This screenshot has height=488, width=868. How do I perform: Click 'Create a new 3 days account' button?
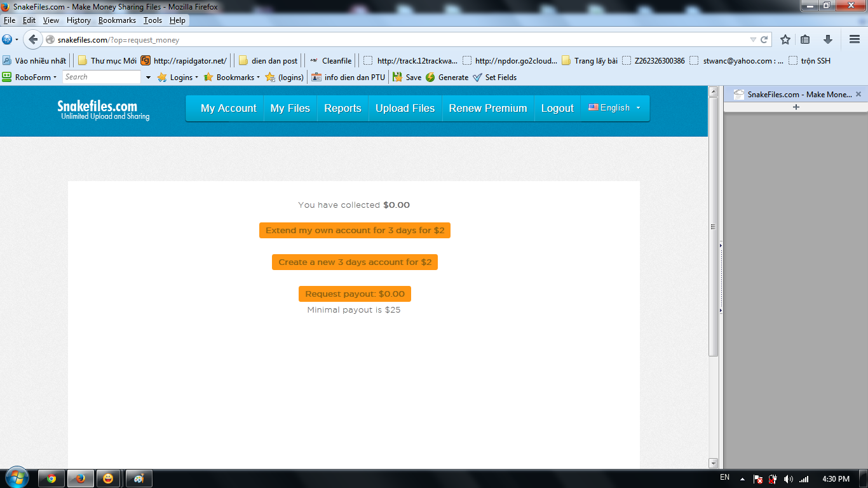pos(355,262)
